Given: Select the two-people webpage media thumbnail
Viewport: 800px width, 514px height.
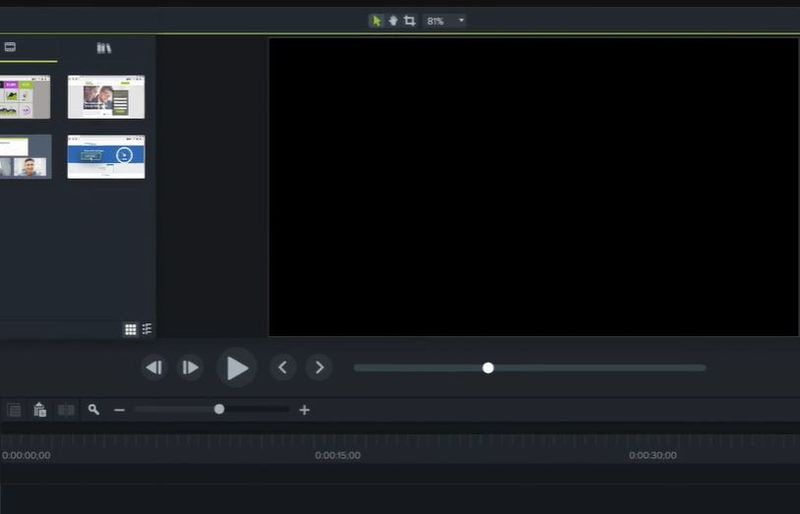Looking at the screenshot, I should (106, 97).
